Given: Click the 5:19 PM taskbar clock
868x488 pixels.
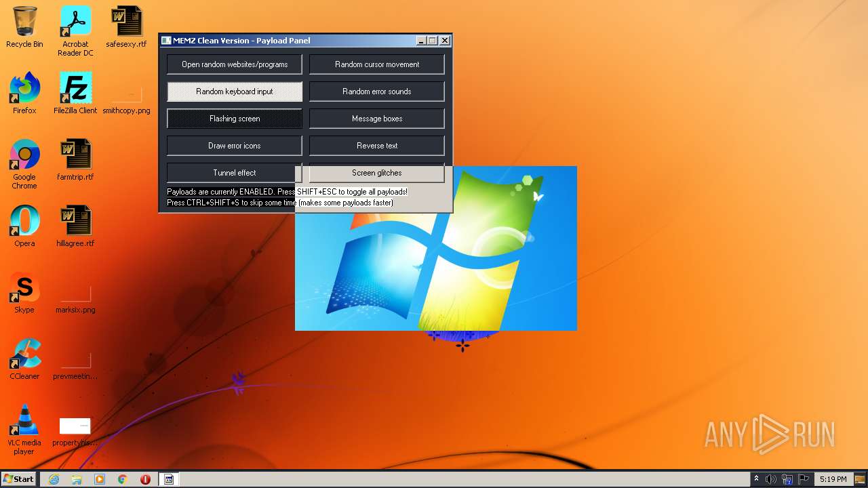Looking at the screenshot, I should click(833, 479).
